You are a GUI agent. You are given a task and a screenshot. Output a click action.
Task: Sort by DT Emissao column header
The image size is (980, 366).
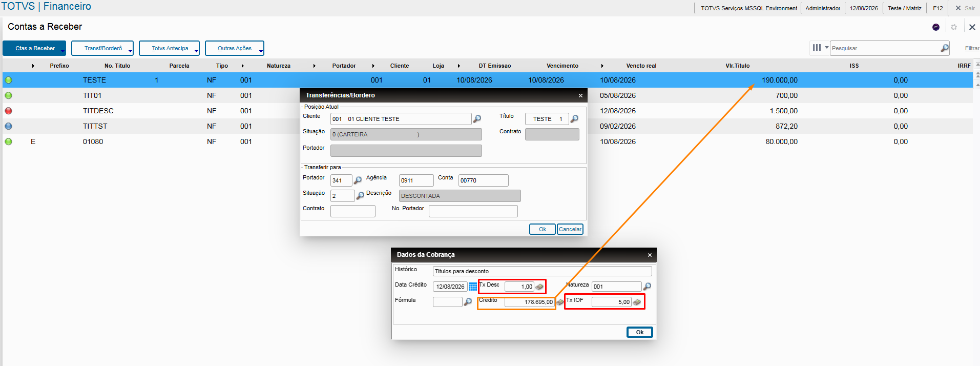(x=495, y=66)
